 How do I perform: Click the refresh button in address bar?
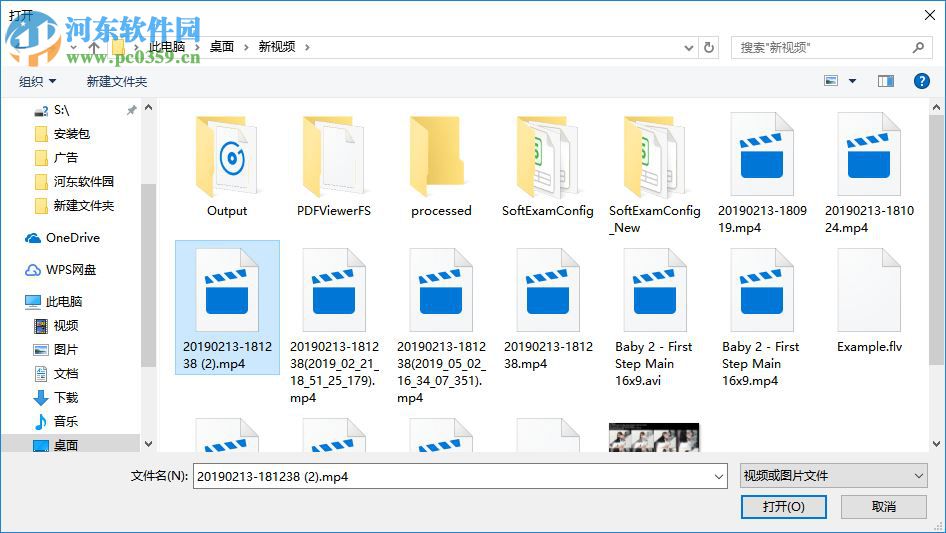[710, 47]
